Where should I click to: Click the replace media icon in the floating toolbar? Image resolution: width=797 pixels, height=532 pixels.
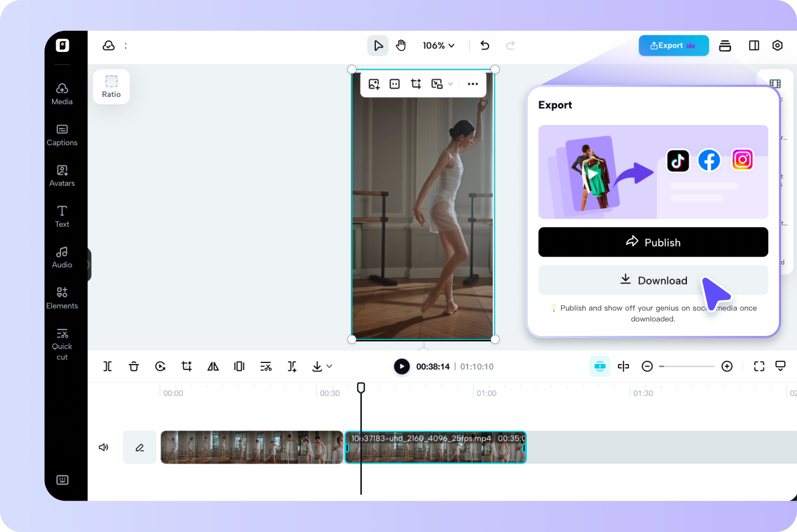437,84
